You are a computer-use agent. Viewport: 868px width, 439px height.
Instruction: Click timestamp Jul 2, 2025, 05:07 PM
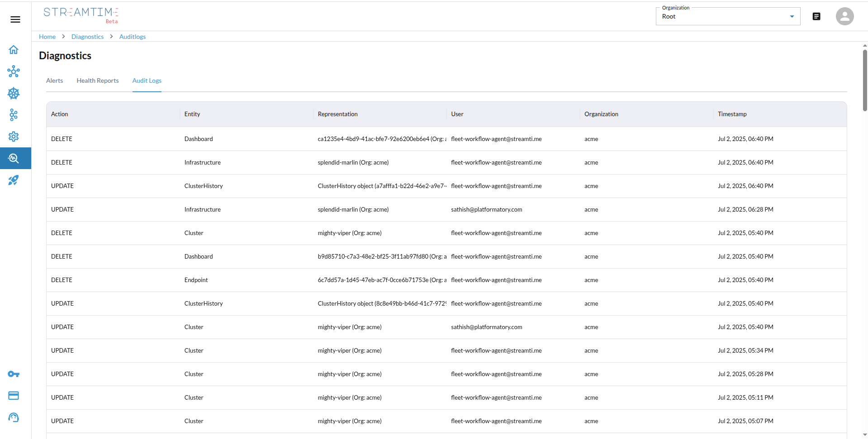745,421
